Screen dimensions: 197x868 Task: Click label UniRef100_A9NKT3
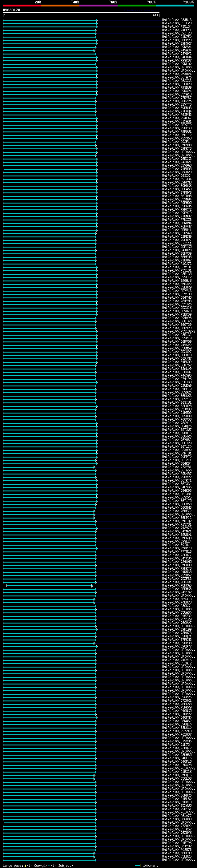click(x=177, y=568)
